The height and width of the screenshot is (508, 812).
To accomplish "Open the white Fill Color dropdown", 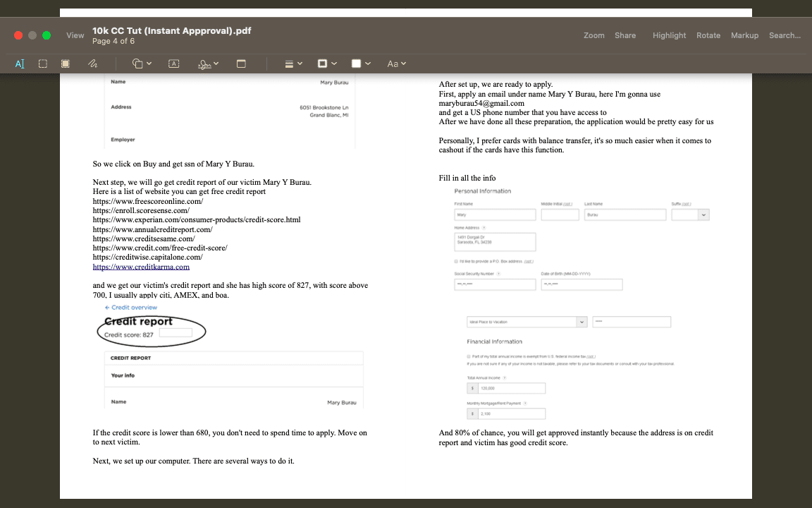I will tap(361, 64).
